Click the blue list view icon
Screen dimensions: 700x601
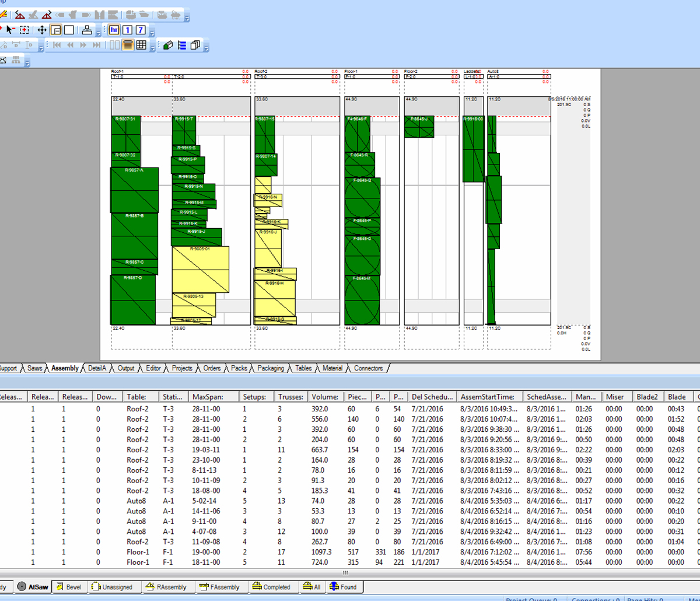tap(181, 45)
